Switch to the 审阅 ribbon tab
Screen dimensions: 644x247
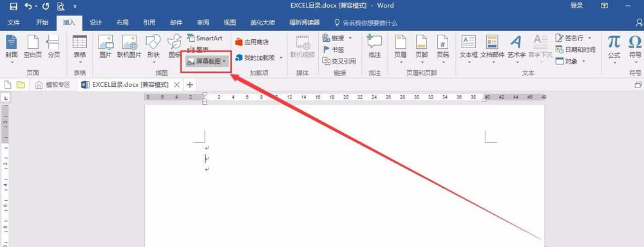click(x=203, y=23)
